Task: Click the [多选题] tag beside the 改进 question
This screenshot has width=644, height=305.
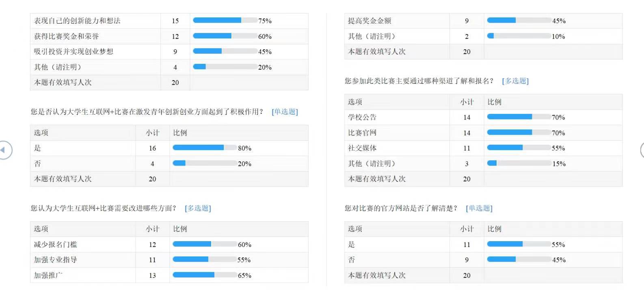Action: tap(198, 208)
